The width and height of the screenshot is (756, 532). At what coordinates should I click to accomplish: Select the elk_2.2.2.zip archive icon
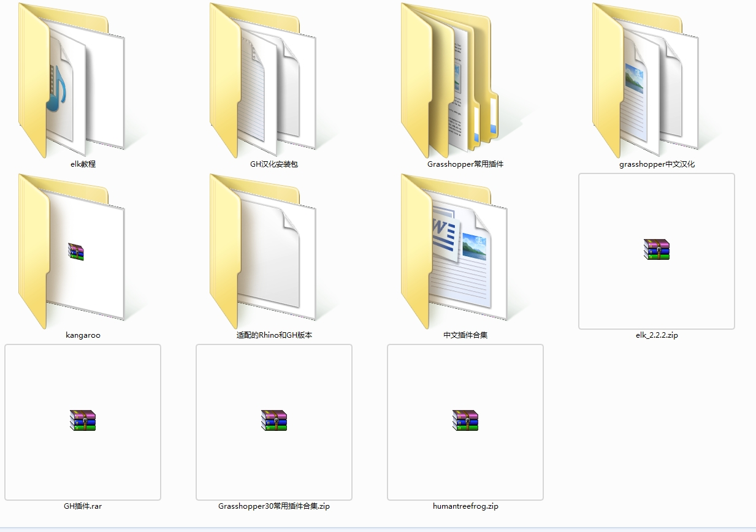point(657,250)
